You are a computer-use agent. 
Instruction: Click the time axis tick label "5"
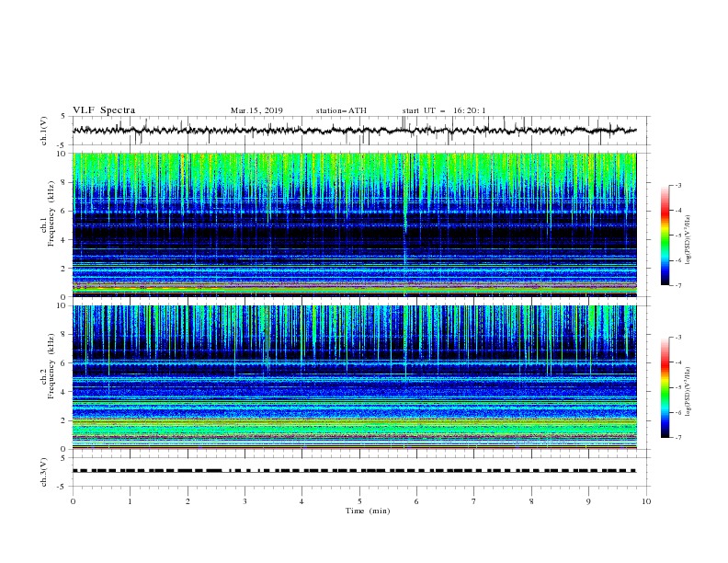pos(359,501)
